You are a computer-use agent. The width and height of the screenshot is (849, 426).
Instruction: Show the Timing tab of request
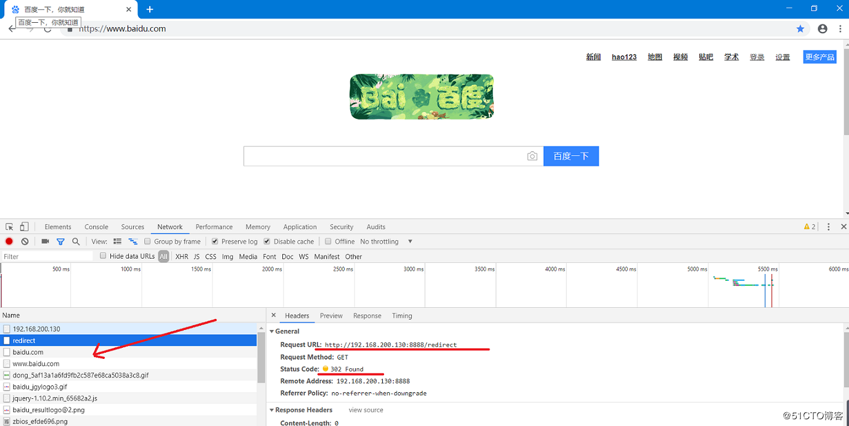402,316
